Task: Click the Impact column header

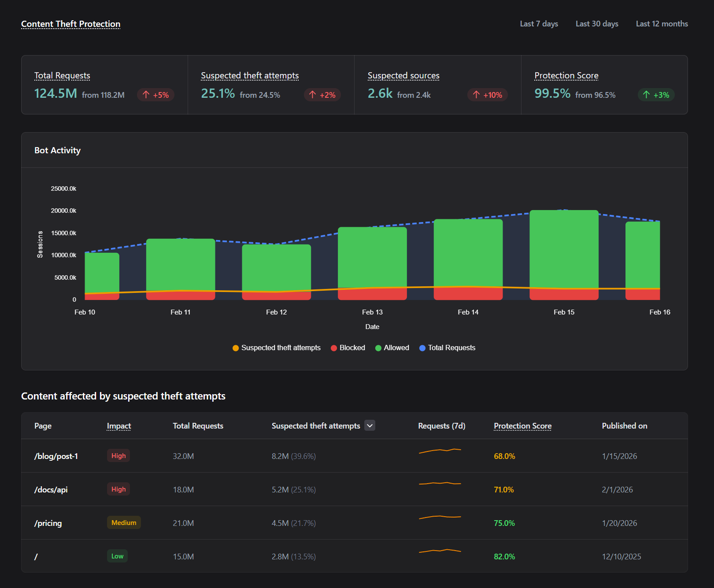Action: (x=118, y=426)
